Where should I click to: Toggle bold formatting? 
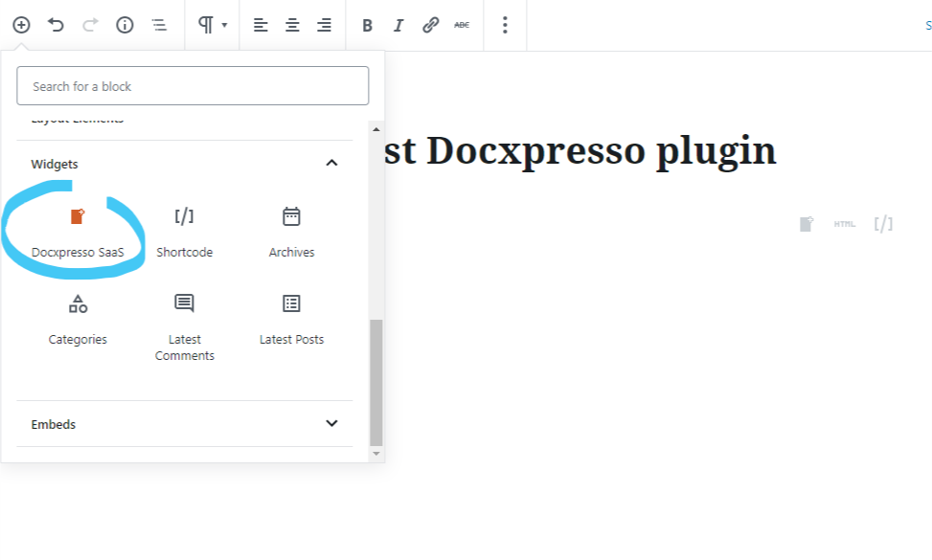367,25
